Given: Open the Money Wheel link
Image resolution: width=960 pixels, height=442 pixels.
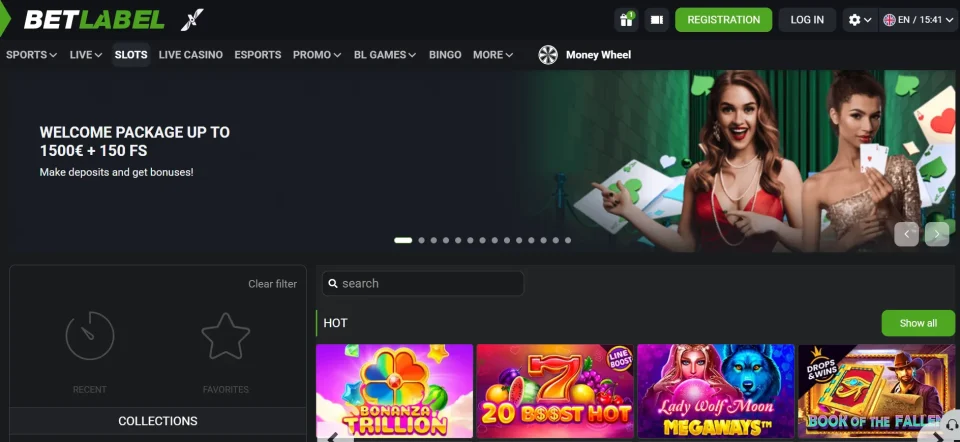Looking at the screenshot, I should [x=598, y=54].
